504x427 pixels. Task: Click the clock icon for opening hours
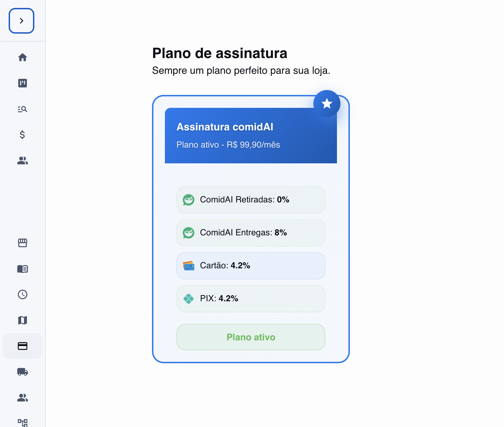point(22,294)
